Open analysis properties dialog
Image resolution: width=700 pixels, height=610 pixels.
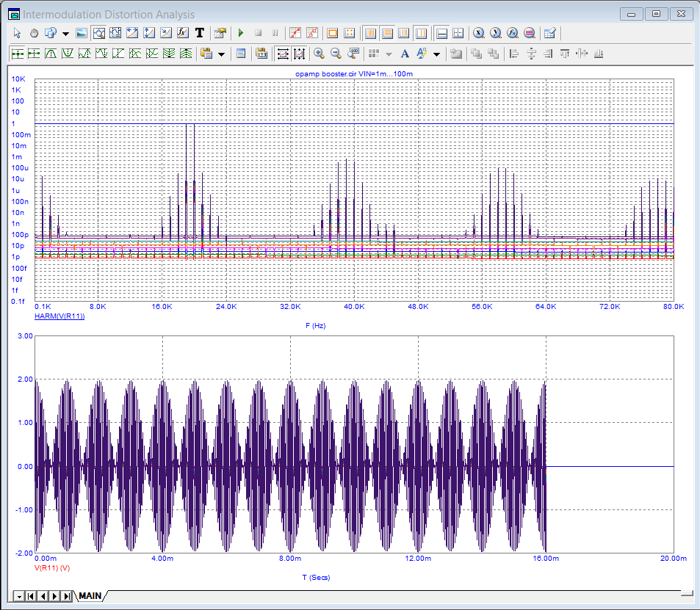pyautogui.click(x=220, y=33)
